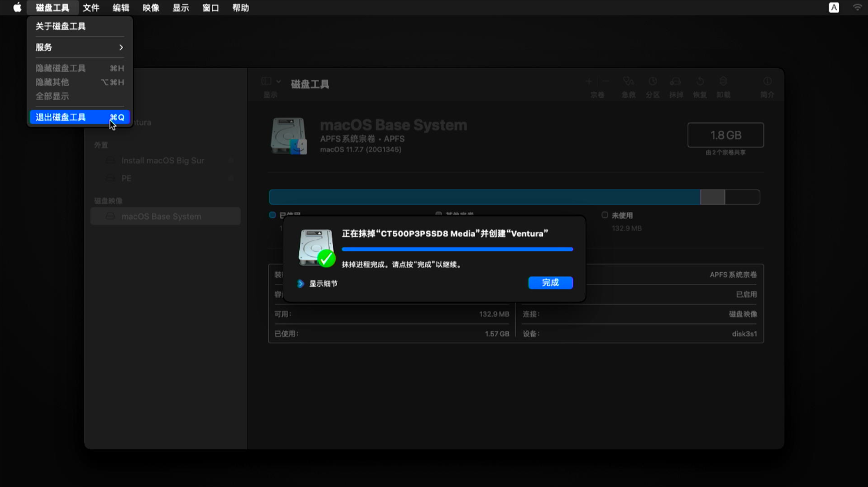Click the macOS 11.7.7 (20G1345) version text
868x487 pixels.
click(361, 150)
